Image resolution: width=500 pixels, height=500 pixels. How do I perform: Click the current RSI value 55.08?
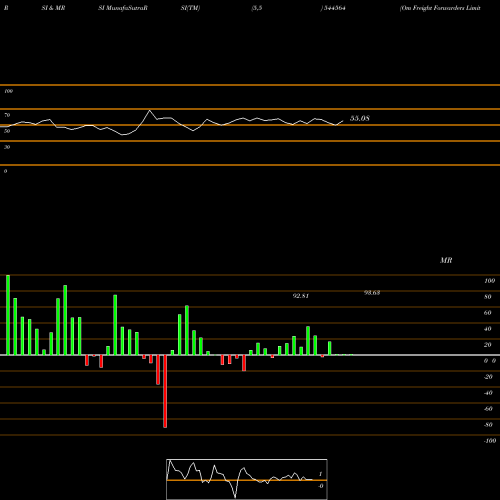(360, 118)
